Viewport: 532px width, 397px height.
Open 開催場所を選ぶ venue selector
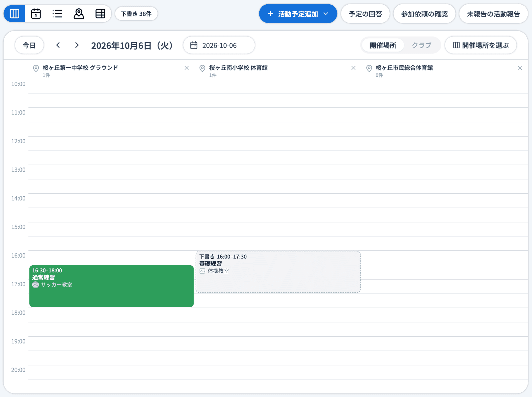tap(480, 45)
